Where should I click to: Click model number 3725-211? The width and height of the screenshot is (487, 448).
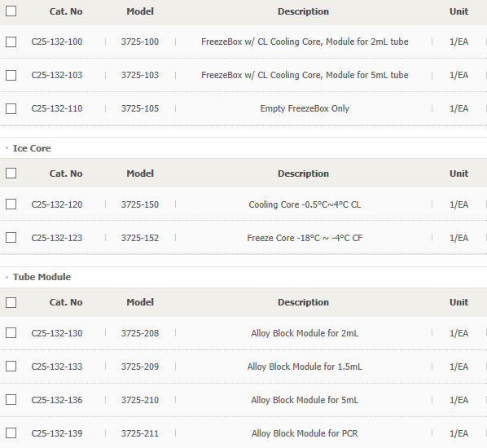point(140,433)
